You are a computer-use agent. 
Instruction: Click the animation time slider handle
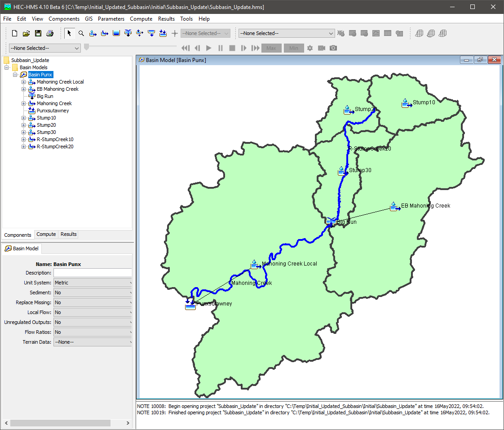86,47
